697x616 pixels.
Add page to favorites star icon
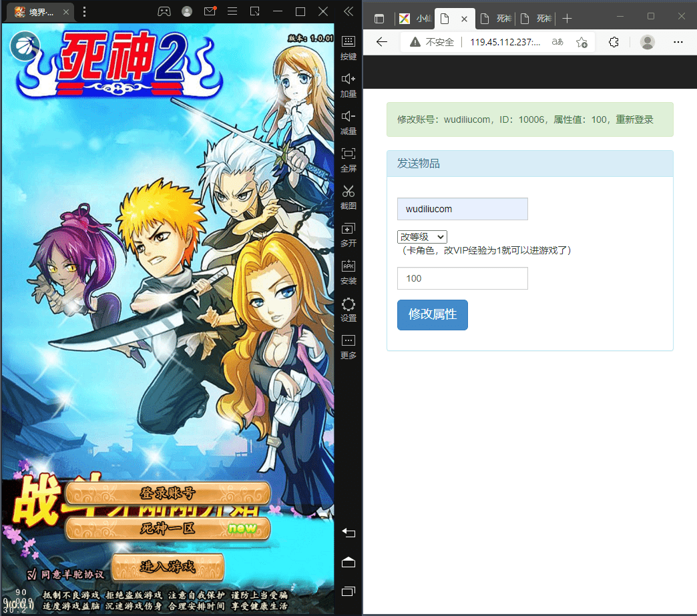pyautogui.click(x=582, y=42)
